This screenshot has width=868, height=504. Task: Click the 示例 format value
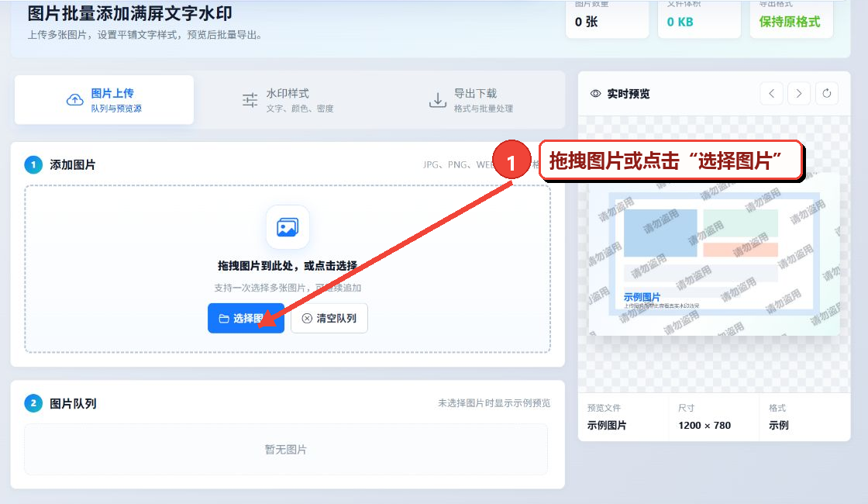(778, 426)
